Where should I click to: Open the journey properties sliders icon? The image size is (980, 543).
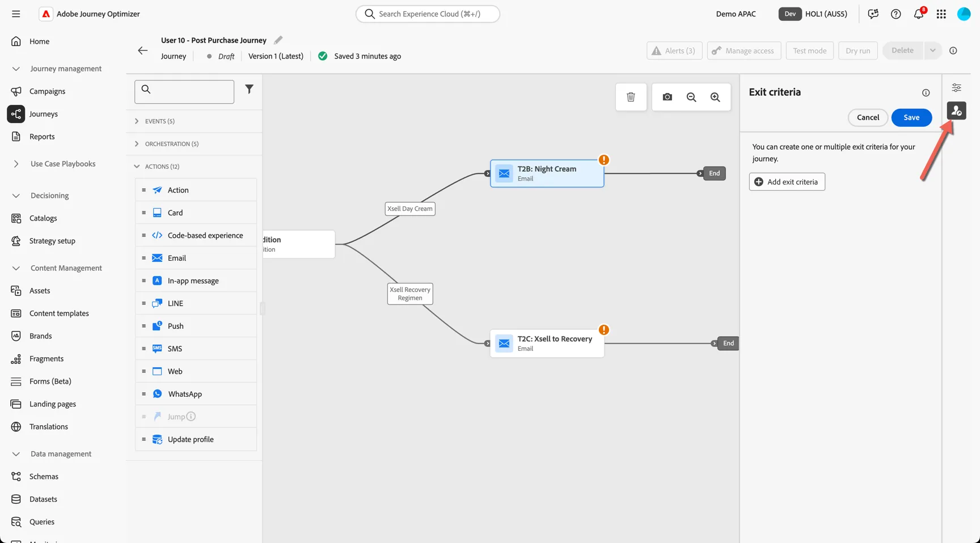956,87
